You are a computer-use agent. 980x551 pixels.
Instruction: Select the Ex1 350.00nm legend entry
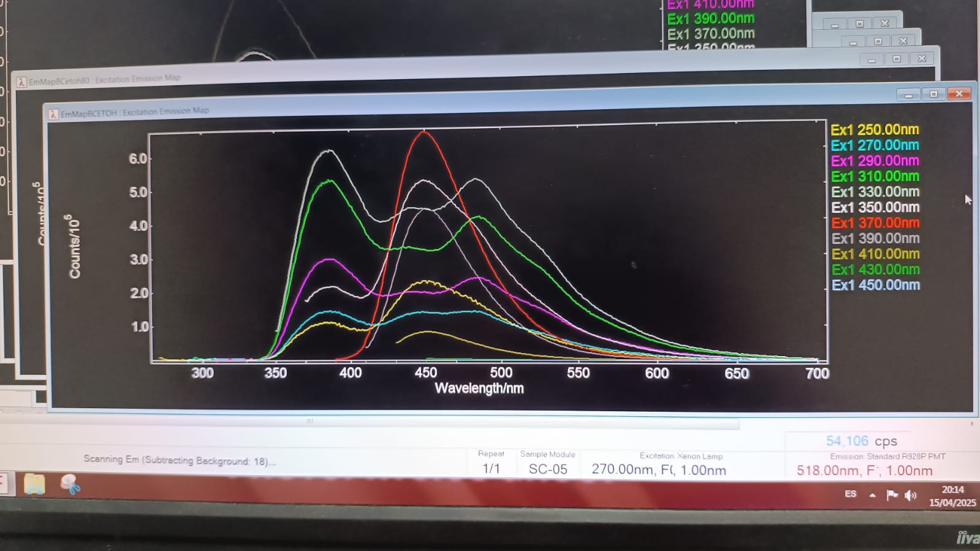click(x=875, y=207)
